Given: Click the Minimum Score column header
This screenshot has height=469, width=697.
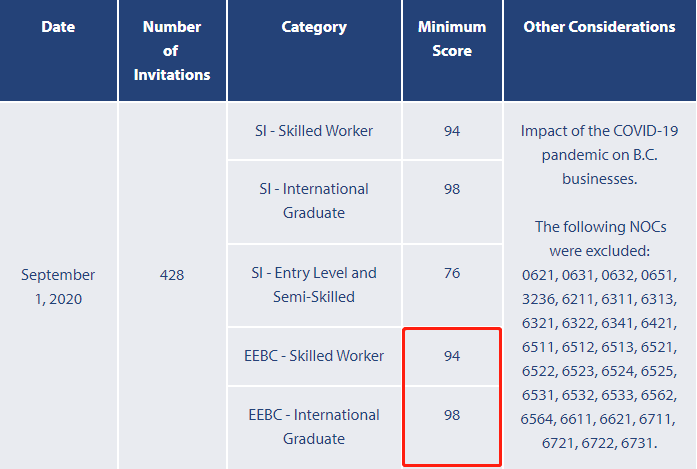Looking at the screenshot, I should 452,39.
